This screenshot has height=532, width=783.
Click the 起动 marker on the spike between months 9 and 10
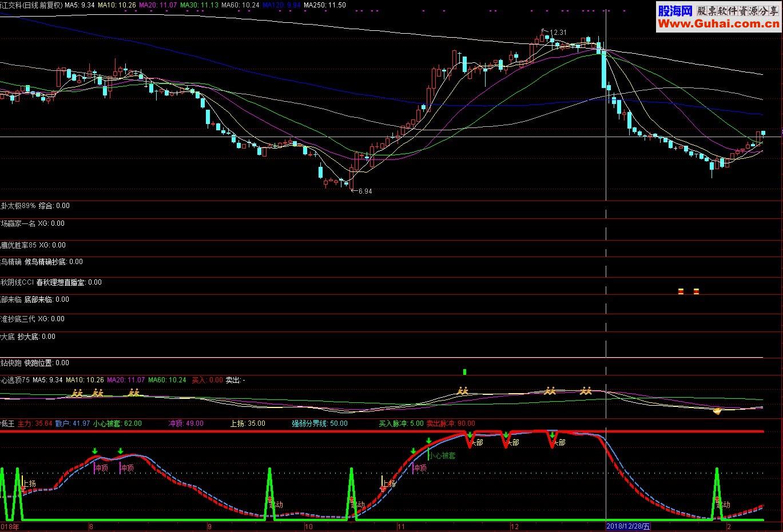pos(276,505)
